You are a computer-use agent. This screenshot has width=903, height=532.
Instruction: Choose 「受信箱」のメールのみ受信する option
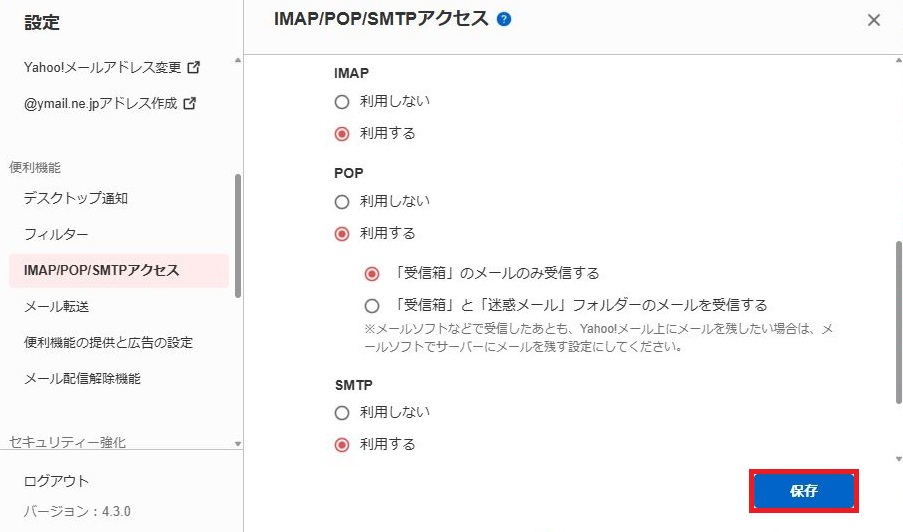coord(372,273)
